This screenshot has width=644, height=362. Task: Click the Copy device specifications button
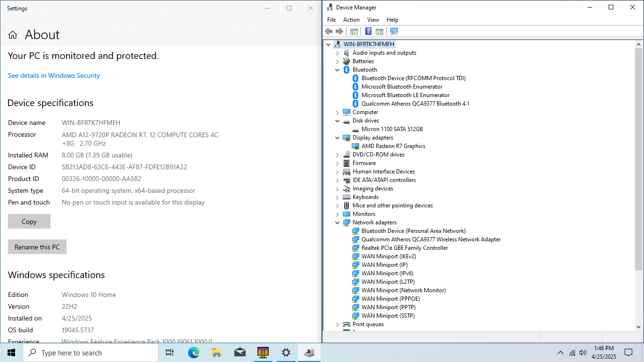29,222
